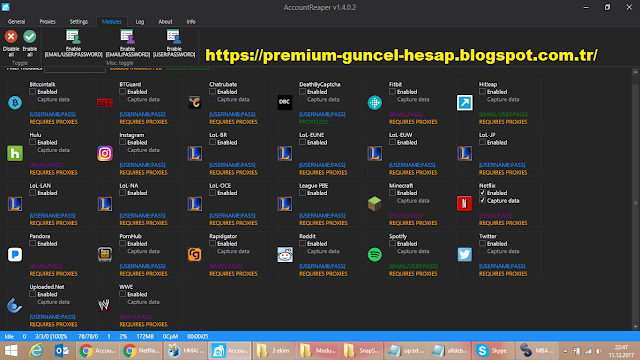Enable the Bitcointalk module checkbox
The height and width of the screenshot is (360, 640).
pos(33,92)
